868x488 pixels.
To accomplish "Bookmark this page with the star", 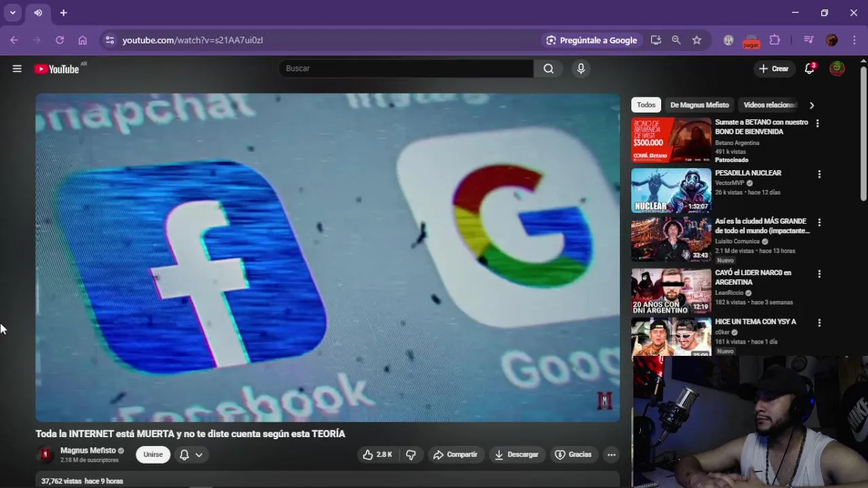I will 696,40.
